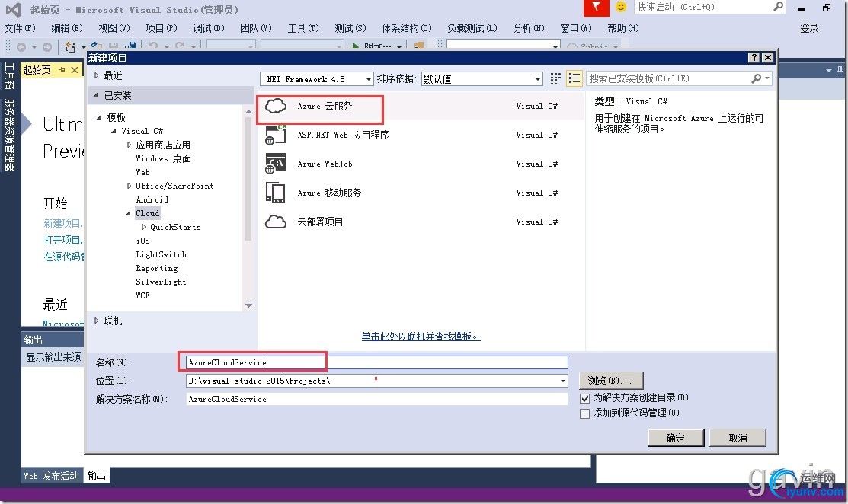Choose the ASP.NET Web 应用程序 template icon
This screenshot has height=504, width=848.
pyautogui.click(x=276, y=135)
